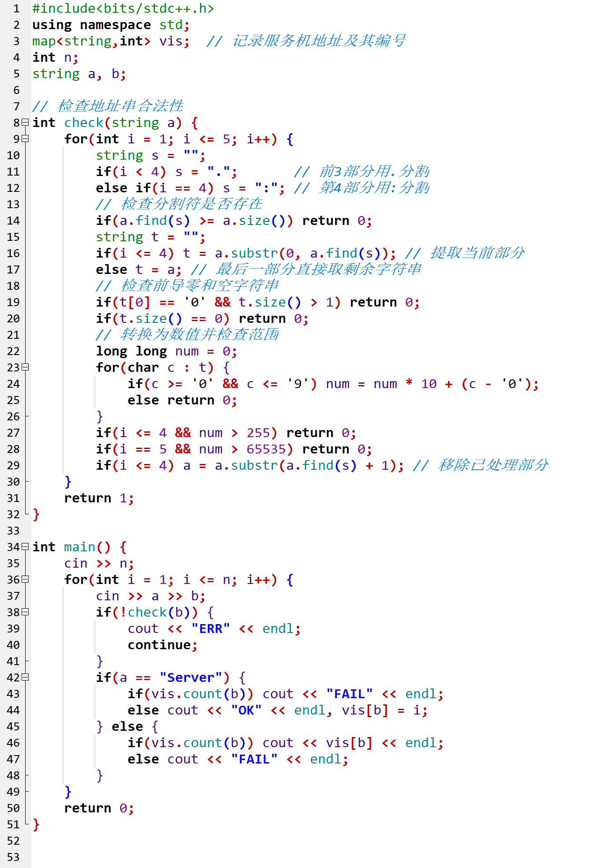Viewport: 604px width, 868px height.
Task: Click 'cin >> a >> b;' statement
Action: pos(151,596)
